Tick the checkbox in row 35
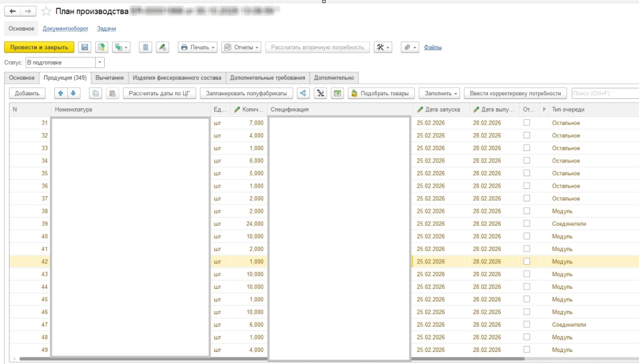 (526, 173)
